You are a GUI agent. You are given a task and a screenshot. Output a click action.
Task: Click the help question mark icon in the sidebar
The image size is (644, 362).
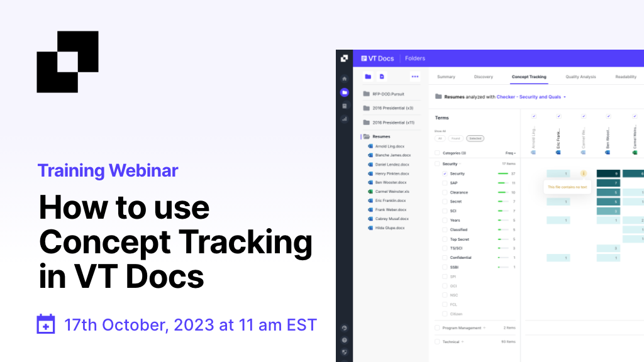344,340
